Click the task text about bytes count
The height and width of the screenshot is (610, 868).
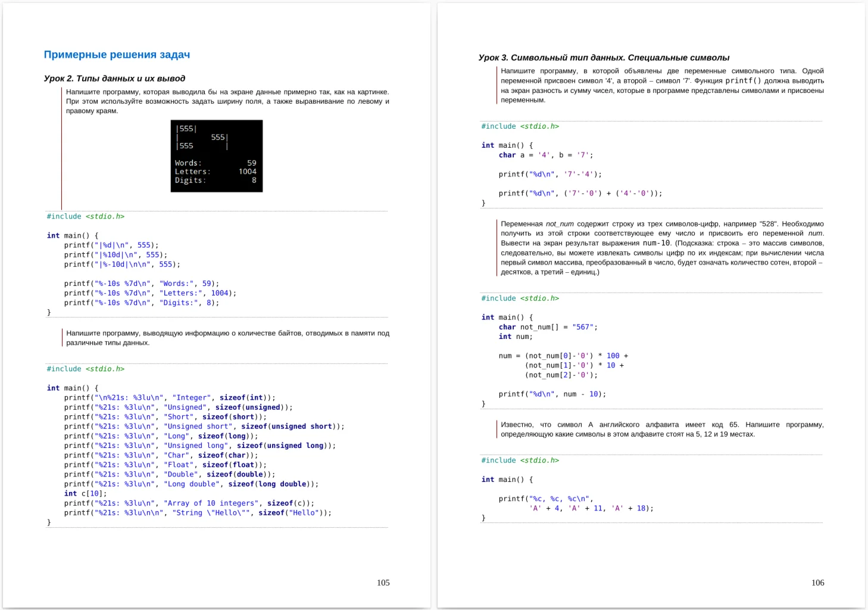[x=227, y=338]
